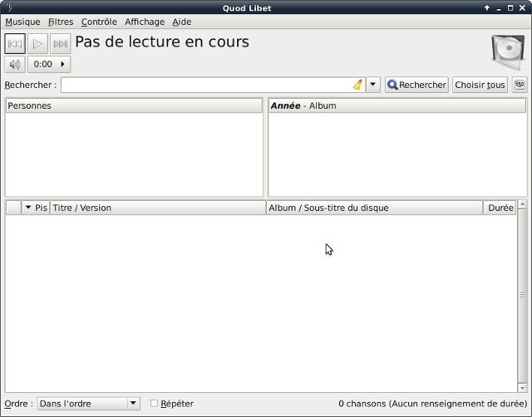Toggle the Répéter checkbox
The image size is (532, 417).
pyautogui.click(x=154, y=404)
